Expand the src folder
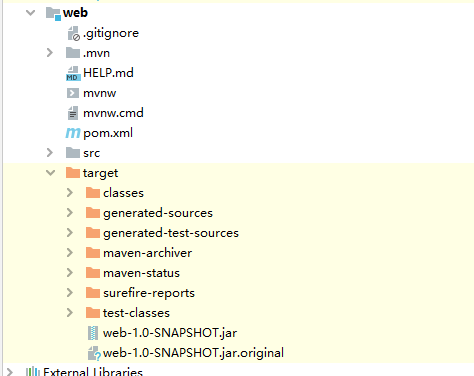The width and height of the screenshot is (474, 376). click(x=50, y=153)
